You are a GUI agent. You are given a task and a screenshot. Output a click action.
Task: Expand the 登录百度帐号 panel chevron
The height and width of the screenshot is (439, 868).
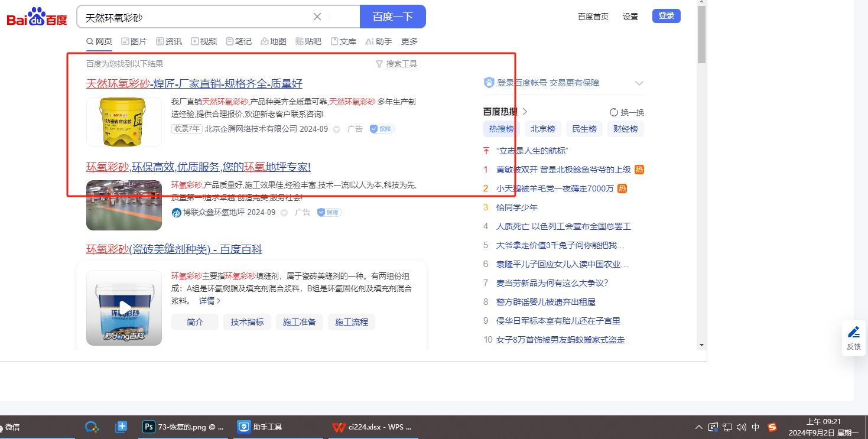tap(639, 83)
